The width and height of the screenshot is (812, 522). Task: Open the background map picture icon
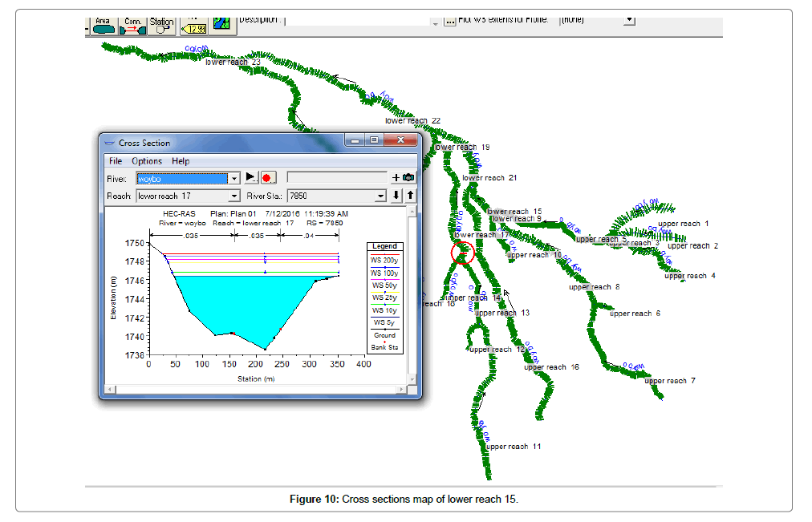[x=221, y=24]
